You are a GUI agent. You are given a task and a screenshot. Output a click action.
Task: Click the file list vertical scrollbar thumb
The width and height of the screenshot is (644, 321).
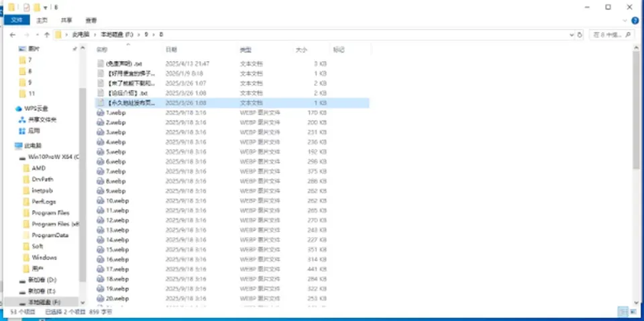(636, 110)
